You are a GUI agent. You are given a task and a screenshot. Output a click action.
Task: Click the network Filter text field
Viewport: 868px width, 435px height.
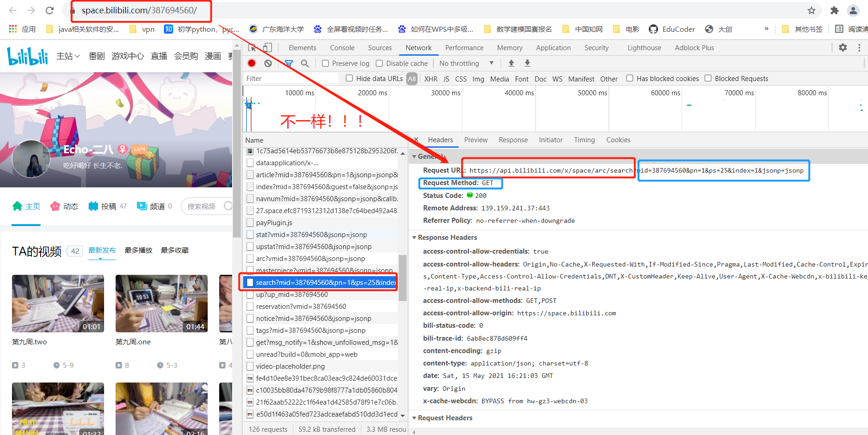click(x=291, y=79)
